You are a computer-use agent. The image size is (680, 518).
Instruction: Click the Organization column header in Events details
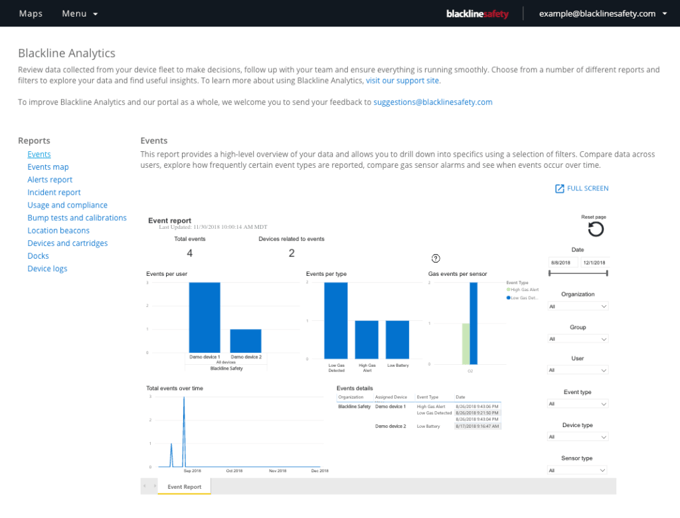click(x=351, y=397)
